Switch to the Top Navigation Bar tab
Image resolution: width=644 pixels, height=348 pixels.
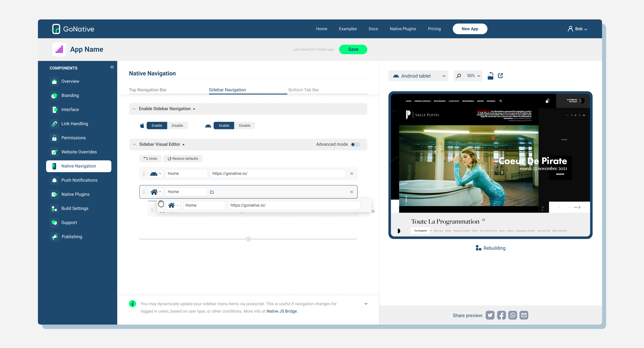[x=148, y=90]
